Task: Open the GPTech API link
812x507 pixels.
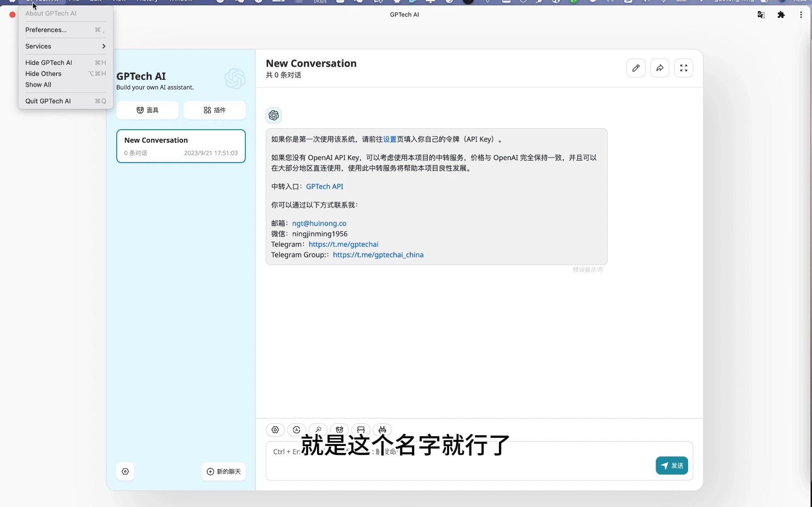Action: 325,187
